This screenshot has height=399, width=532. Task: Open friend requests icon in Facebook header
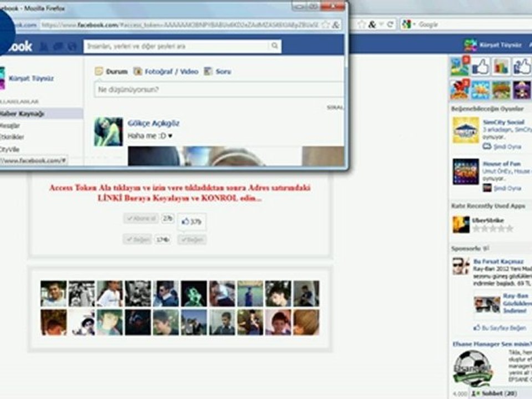[43, 47]
